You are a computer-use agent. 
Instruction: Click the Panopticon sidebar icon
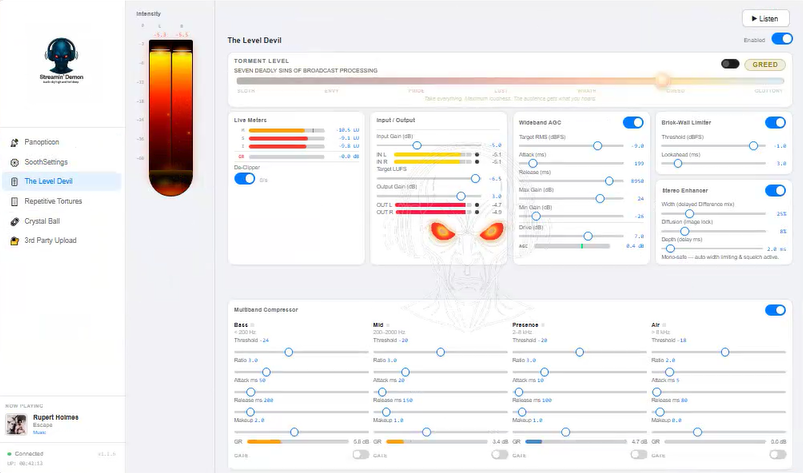[14, 142]
